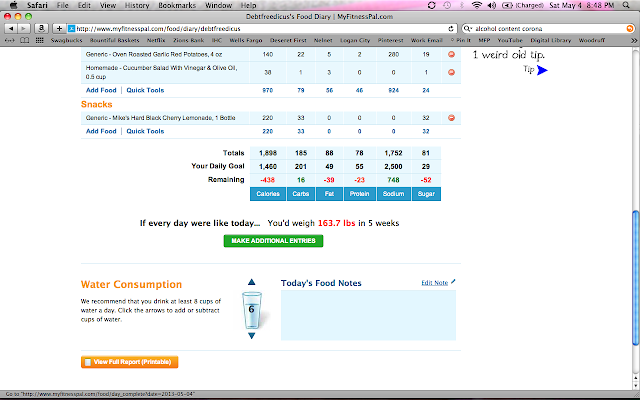640x400 pixels.
Task: Click the '1 weird old tip' ad text
Action: (x=509, y=55)
